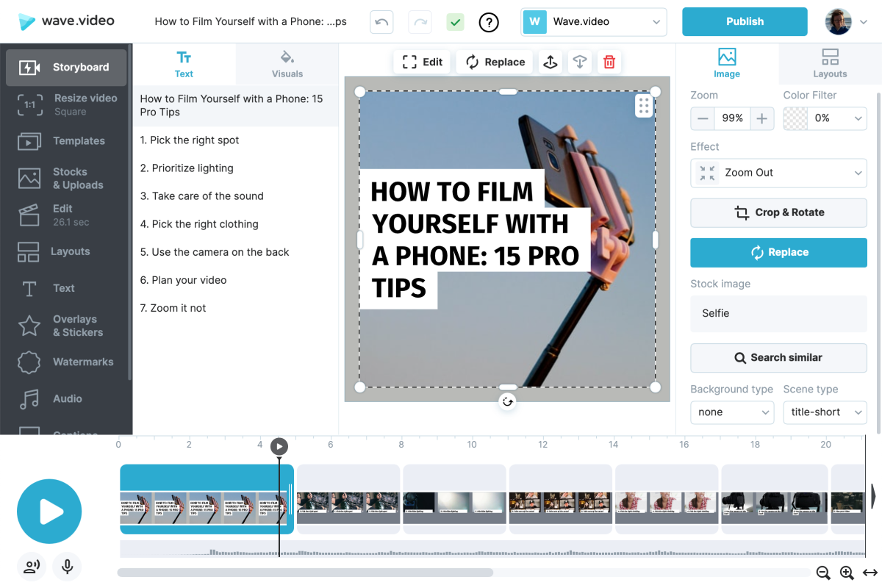Click the undo arrow button

click(x=381, y=22)
